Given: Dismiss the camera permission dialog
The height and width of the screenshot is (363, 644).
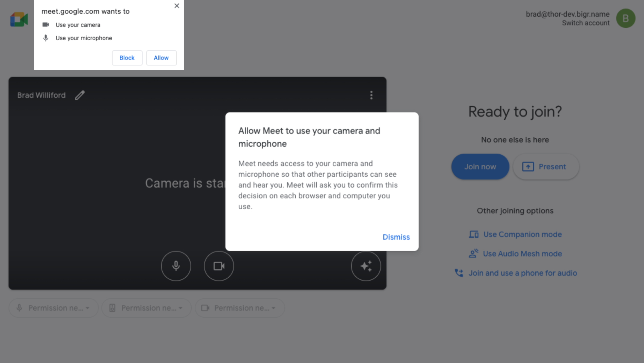Looking at the screenshot, I should tap(396, 237).
